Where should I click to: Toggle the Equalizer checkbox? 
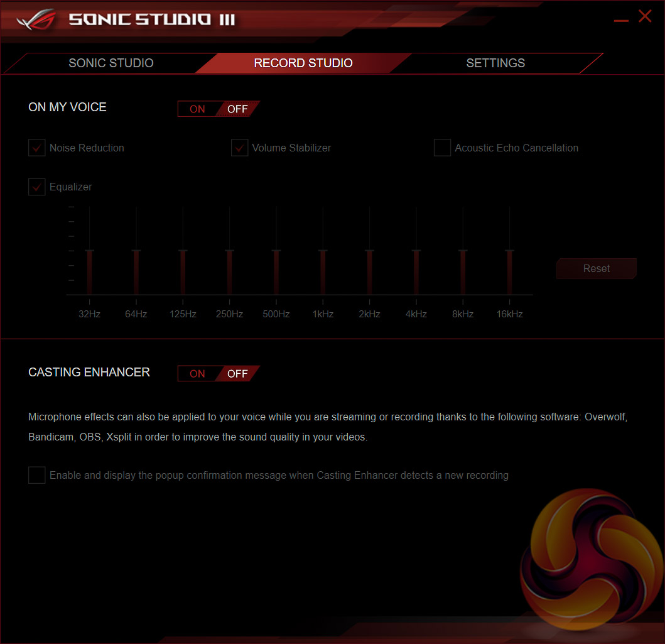pos(37,187)
